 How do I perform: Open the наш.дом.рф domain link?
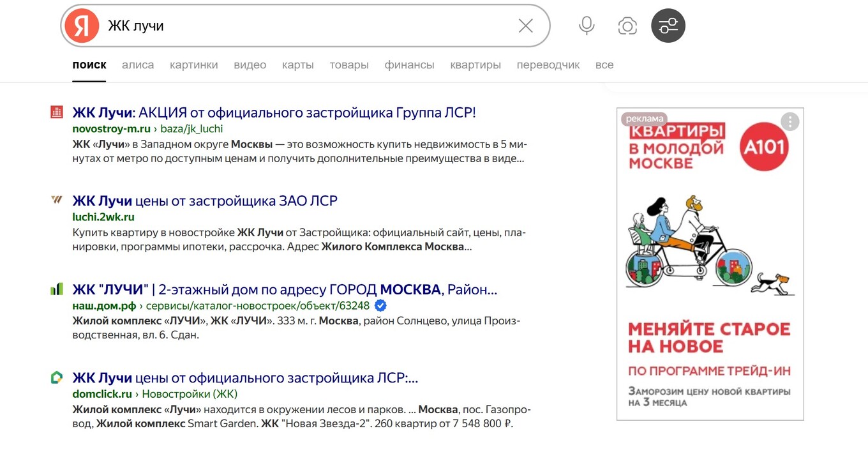[x=104, y=305]
